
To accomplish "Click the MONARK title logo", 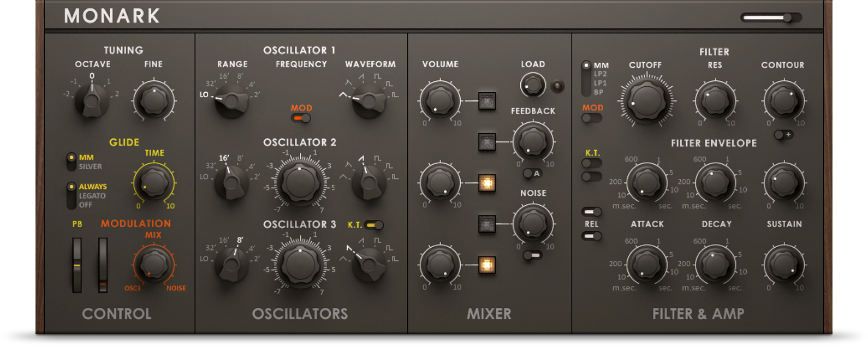I will (x=112, y=16).
